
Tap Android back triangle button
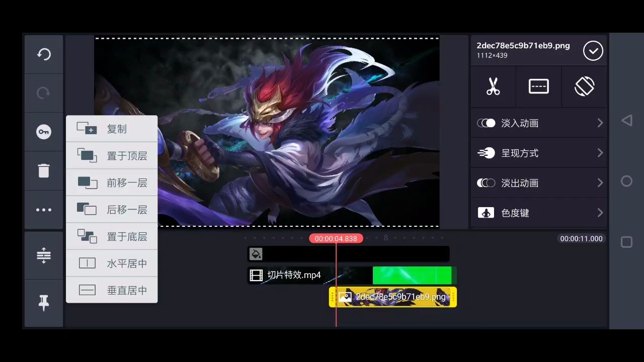coord(626,120)
